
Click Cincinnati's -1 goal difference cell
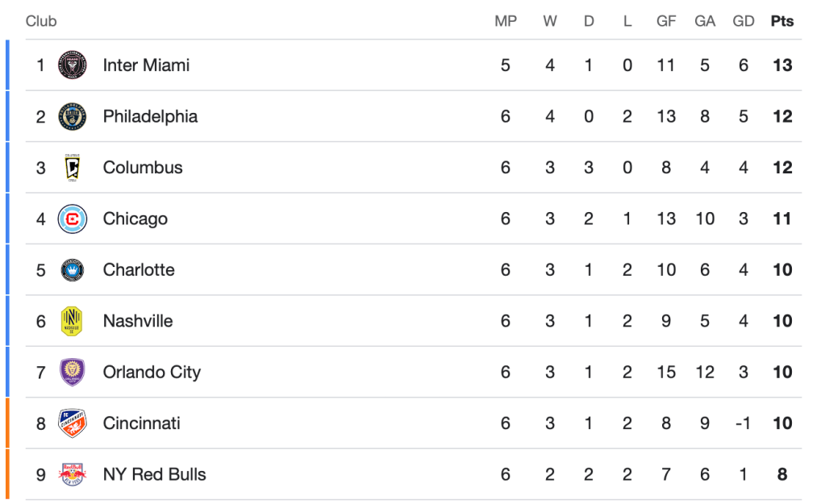(743, 423)
